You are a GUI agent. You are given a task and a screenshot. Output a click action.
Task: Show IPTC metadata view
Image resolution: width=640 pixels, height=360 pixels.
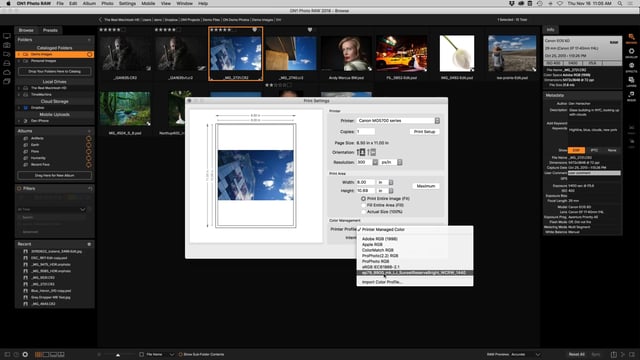pos(594,151)
